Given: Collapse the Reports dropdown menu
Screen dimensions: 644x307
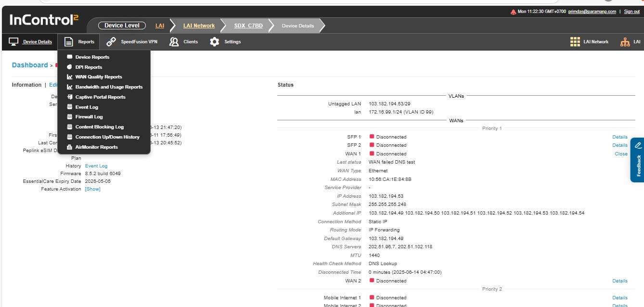Looking at the screenshot, I should [79, 42].
